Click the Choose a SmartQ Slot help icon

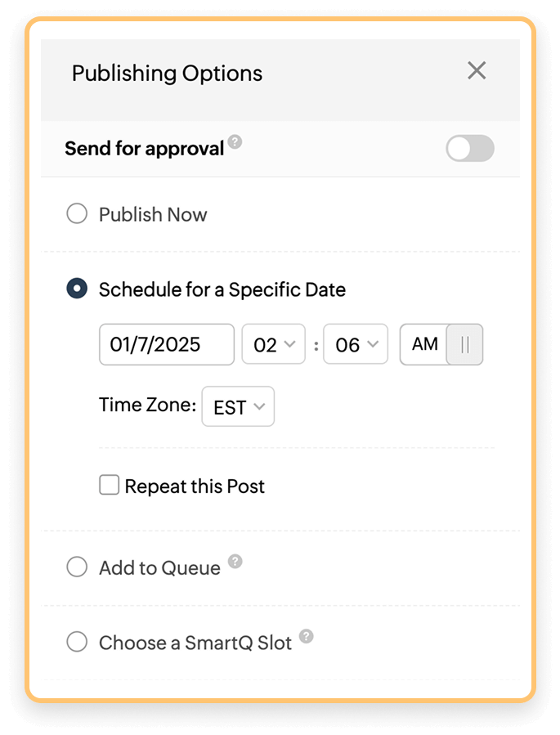[x=306, y=636]
